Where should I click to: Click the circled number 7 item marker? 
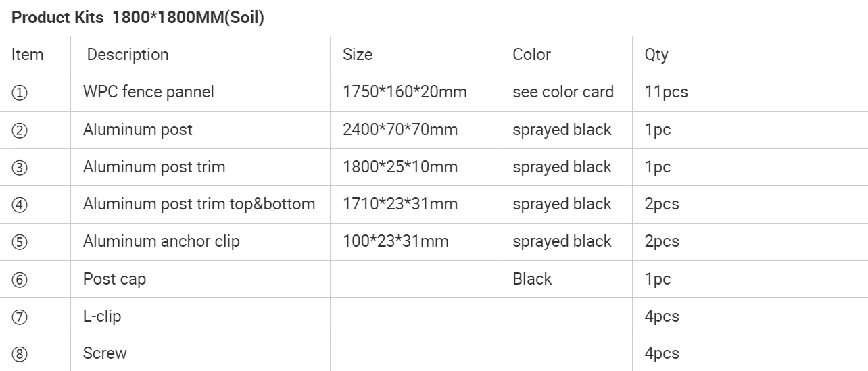click(x=20, y=317)
